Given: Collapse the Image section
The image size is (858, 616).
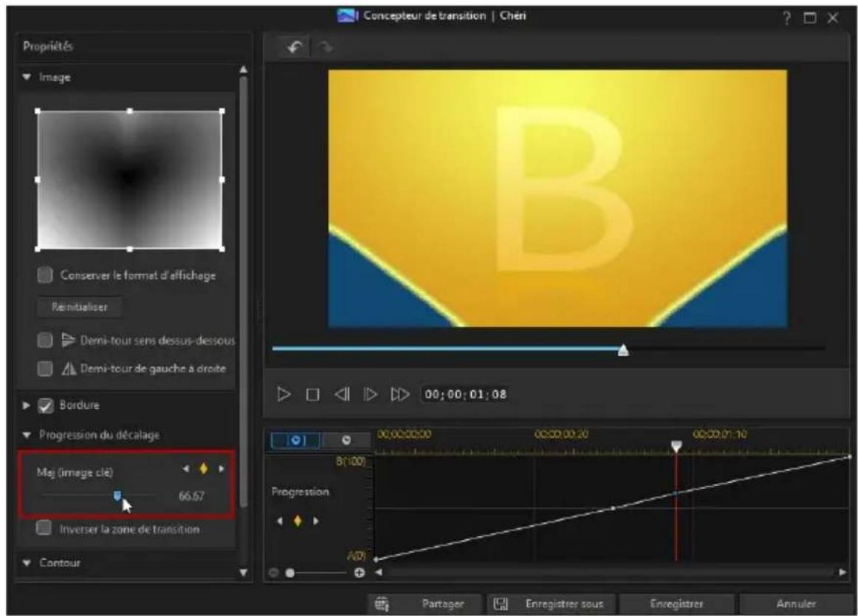Looking at the screenshot, I should [x=27, y=78].
